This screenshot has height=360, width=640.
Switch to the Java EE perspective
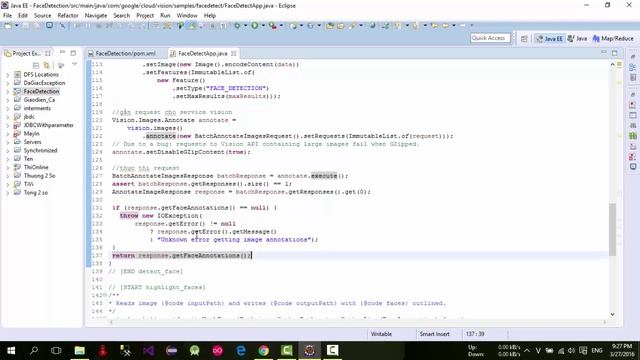[549, 38]
